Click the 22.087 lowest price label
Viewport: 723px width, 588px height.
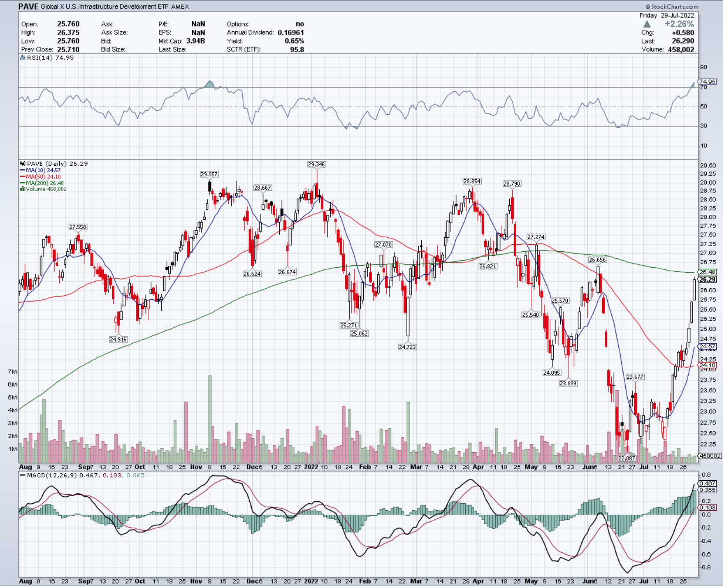[x=627, y=458]
